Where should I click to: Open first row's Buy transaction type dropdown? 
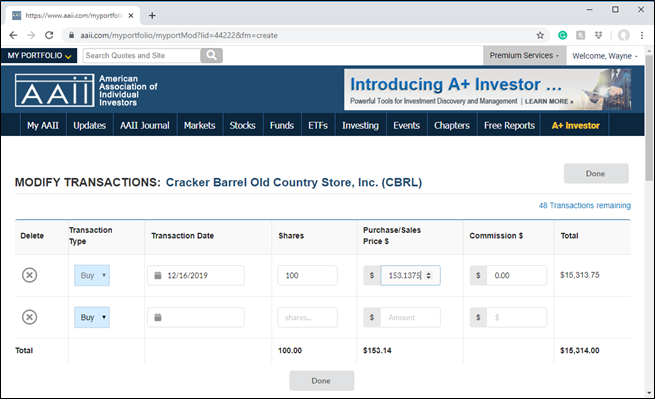pos(92,275)
